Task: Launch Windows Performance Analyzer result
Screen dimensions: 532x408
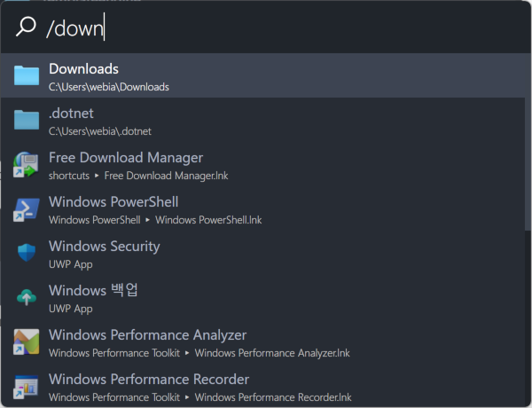Action: pos(263,341)
